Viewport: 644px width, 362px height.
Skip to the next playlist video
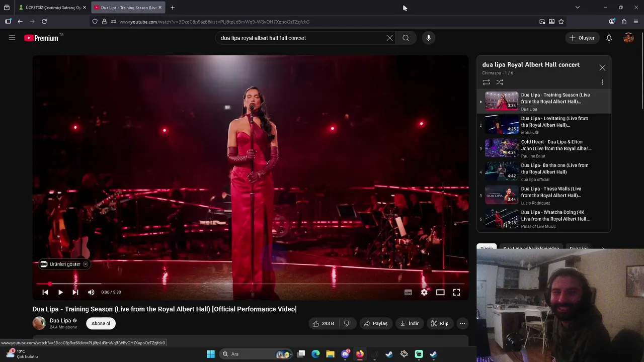(75, 292)
